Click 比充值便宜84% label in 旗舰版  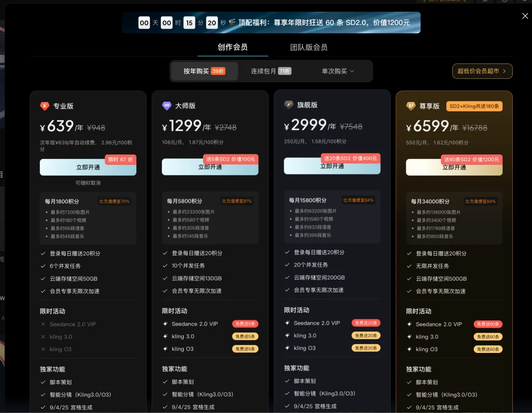click(358, 200)
